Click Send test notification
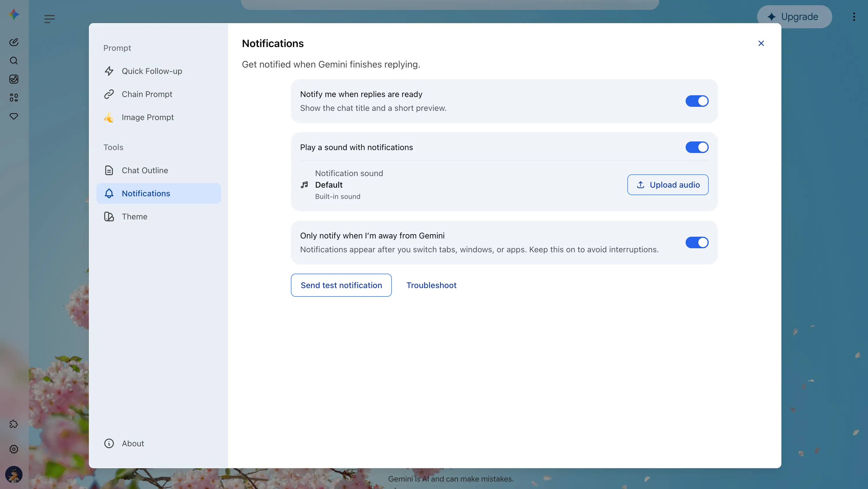This screenshot has height=489, width=868. click(x=341, y=285)
